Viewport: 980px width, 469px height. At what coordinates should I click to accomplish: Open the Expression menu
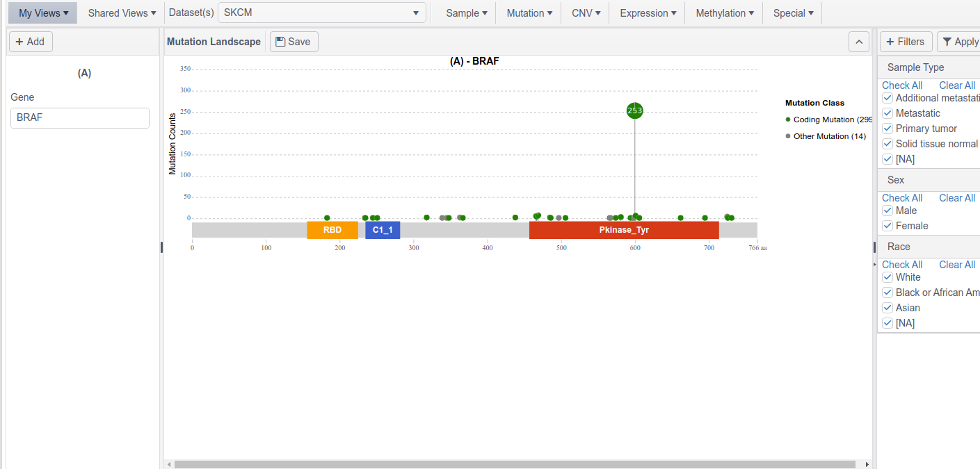[647, 13]
